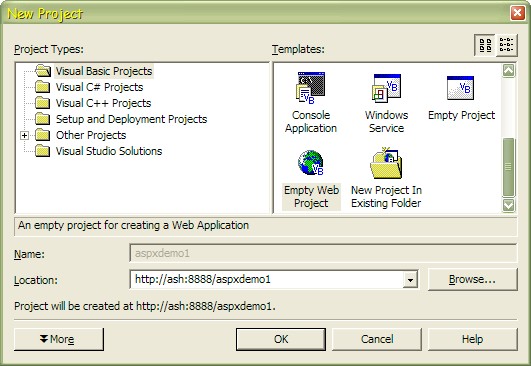Select the Empty Project template icon

tap(460, 88)
